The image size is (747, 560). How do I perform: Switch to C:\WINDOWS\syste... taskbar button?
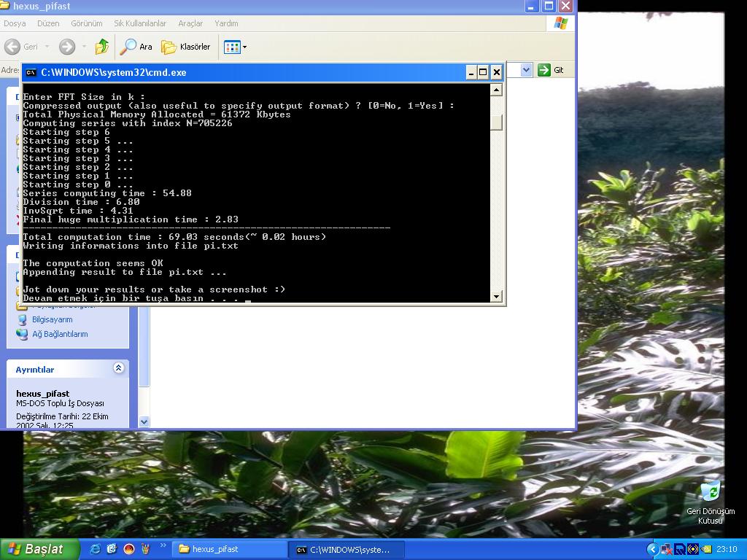click(347, 550)
